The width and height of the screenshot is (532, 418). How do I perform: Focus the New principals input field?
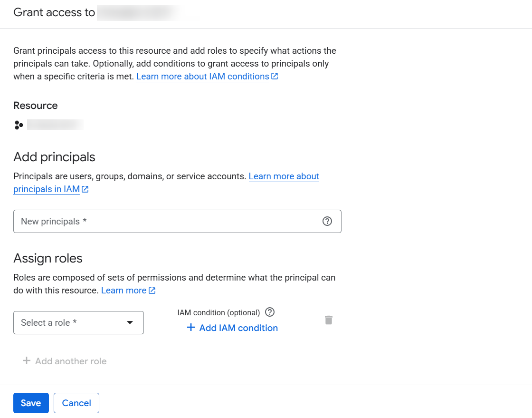166,221
